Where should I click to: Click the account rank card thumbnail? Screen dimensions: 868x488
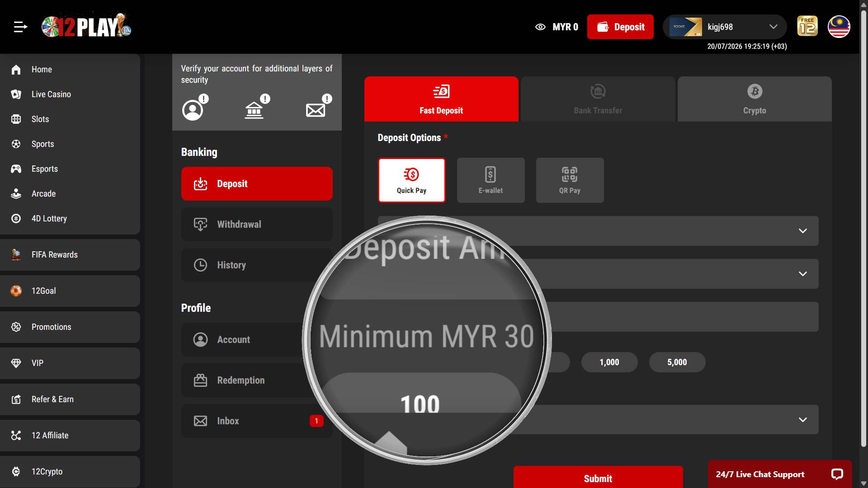(686, 27)
